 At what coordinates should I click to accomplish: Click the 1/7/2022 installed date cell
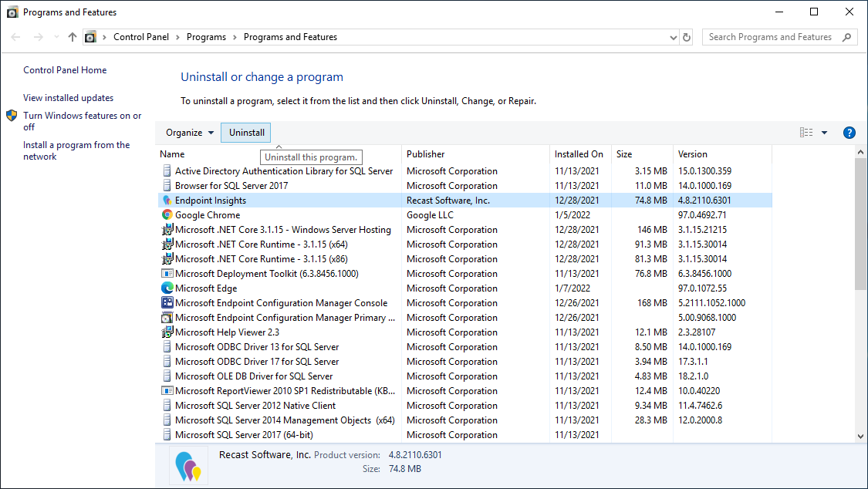[x=572, y=288]
